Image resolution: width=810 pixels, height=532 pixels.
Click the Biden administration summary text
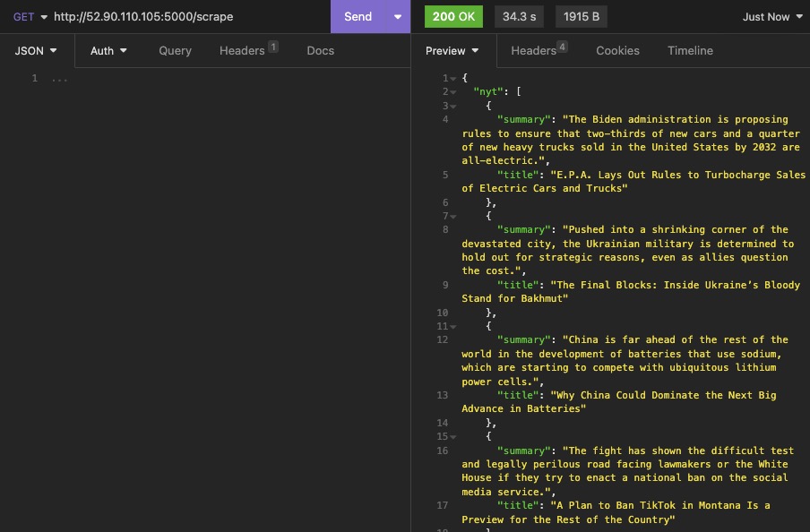click(x=631, y=140)
